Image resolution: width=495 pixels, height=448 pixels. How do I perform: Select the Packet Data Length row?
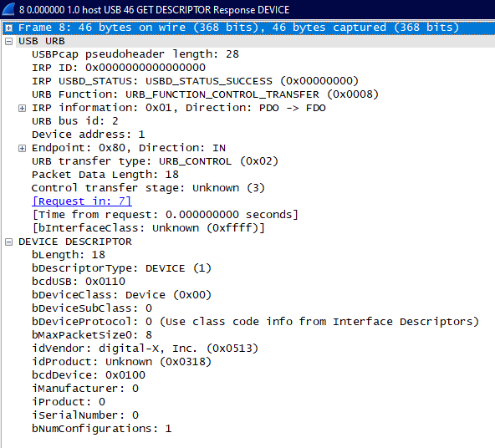[x=105, y=175]
